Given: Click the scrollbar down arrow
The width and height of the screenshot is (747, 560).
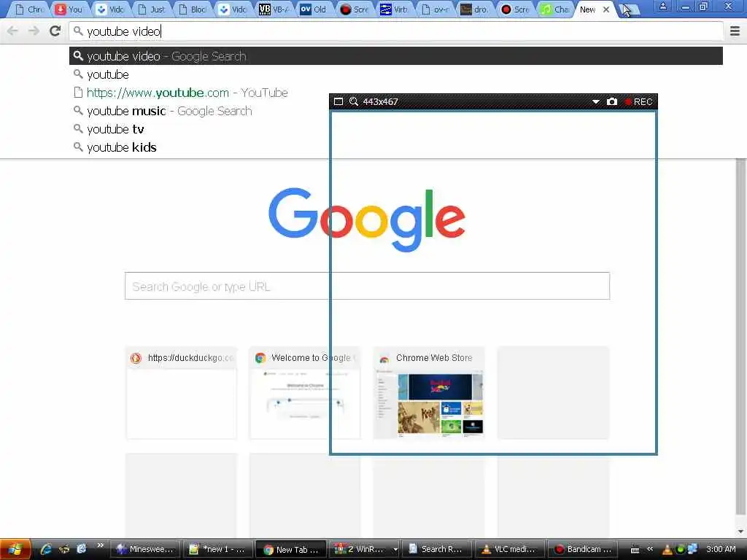Looking at the screenshot, I should (x=740, y=531).
